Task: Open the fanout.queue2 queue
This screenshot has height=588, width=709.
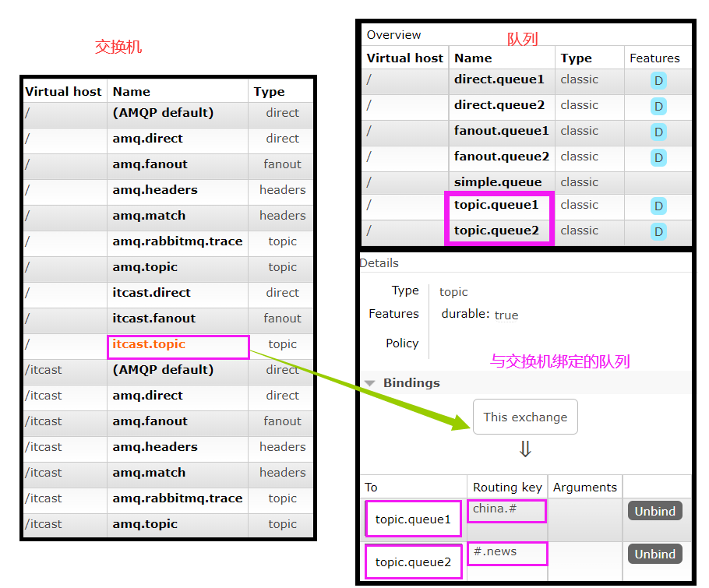Action: coord(502,157)
